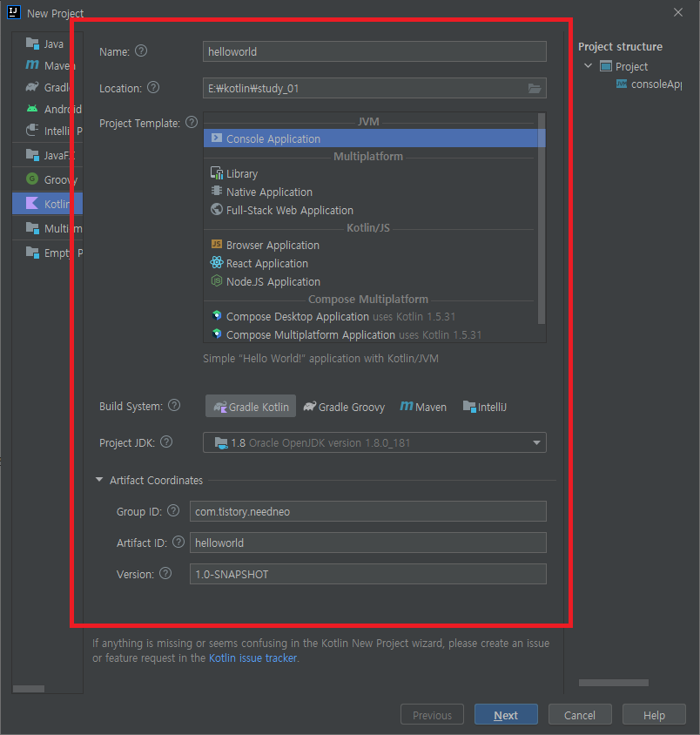The image size is (700, 735).
Task: Click the Browser Application JS icon
Action: [217, 244]
